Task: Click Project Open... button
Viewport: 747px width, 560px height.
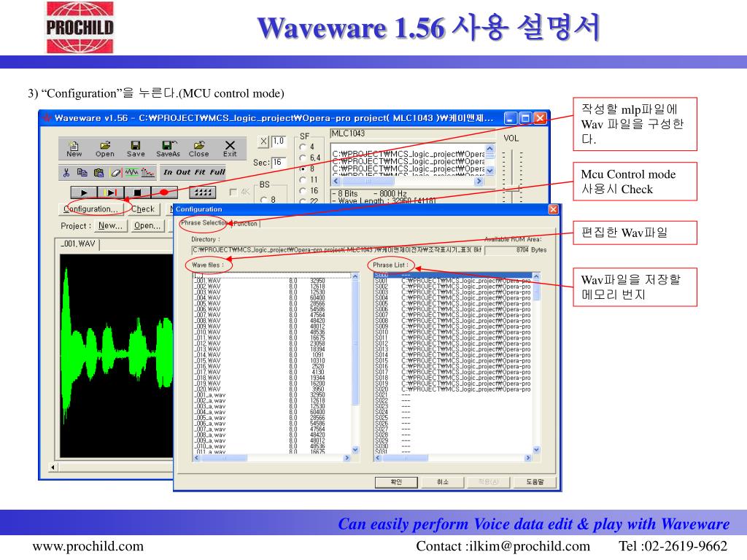Action: (147, 226)
